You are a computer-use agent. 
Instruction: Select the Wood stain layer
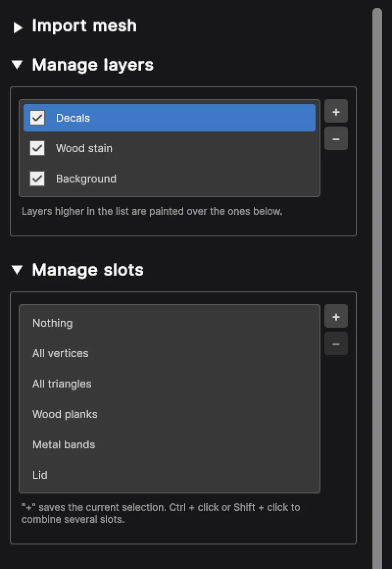(x=170, y=149)
